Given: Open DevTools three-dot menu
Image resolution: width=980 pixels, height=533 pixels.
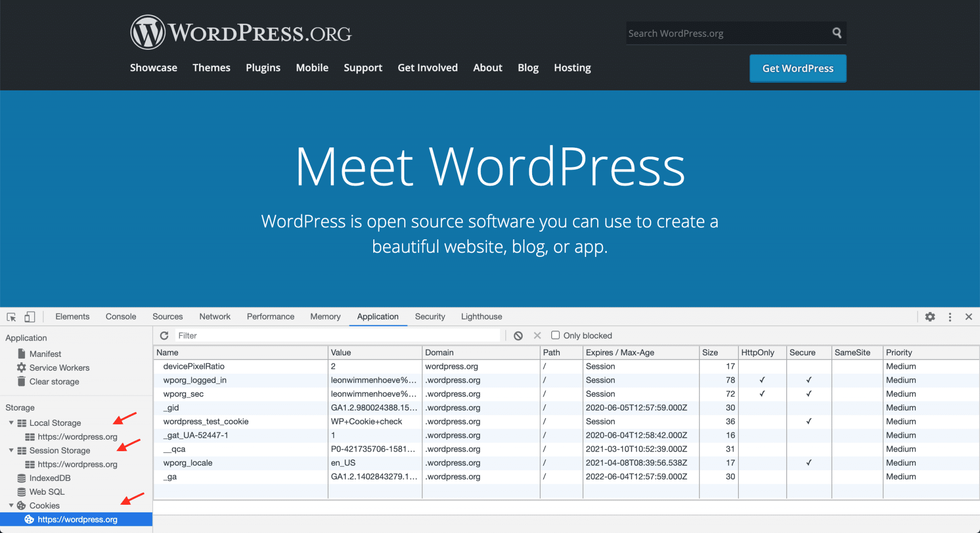Looking at the screenshot, I should 950,317.
